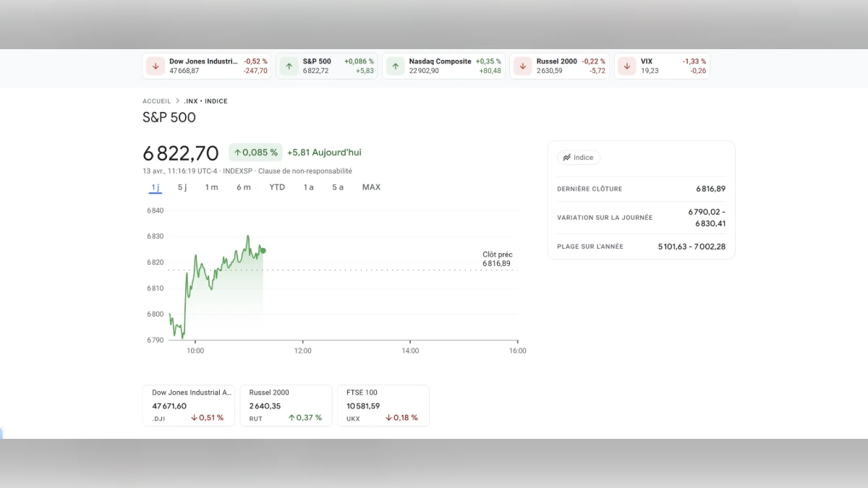868x488 pixels.
Task: Click the red down arrow on Dow Jones ticker
Action: (x=155, y=66)
